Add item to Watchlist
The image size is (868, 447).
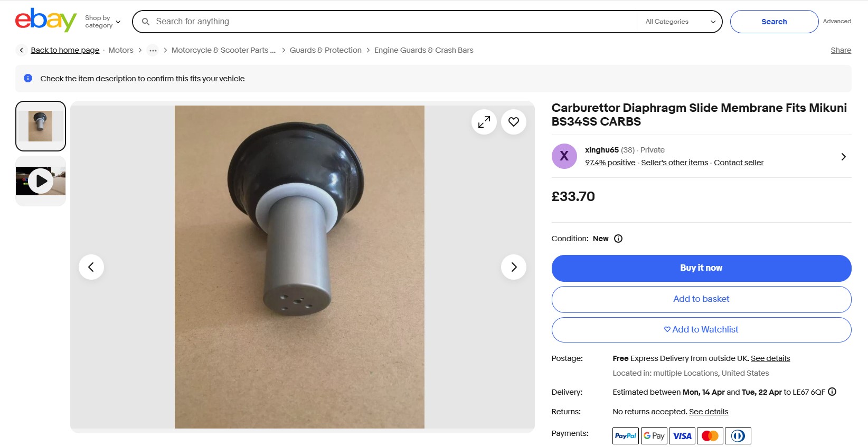click(x=701, y=330)
